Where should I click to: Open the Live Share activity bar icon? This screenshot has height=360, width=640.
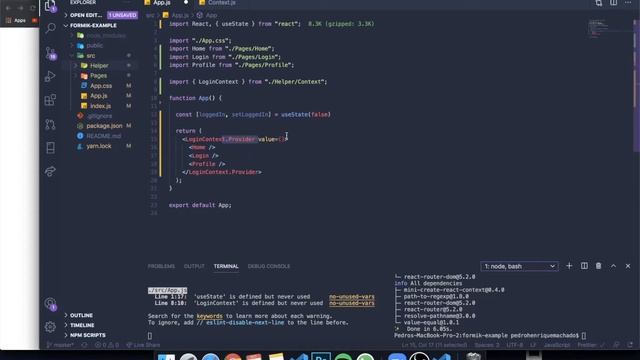(50, 171)
